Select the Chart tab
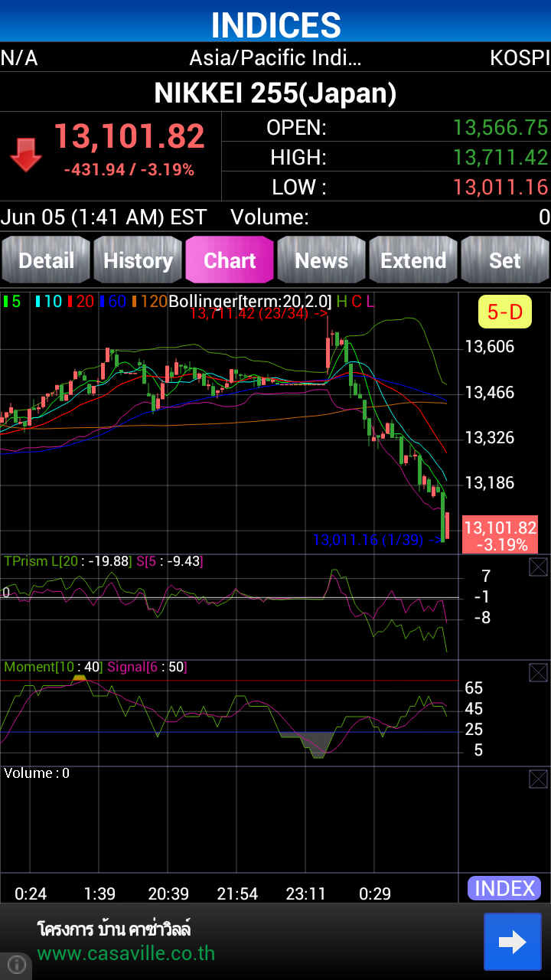This screenshot has width=551, height=980. [x=230, y=260]
